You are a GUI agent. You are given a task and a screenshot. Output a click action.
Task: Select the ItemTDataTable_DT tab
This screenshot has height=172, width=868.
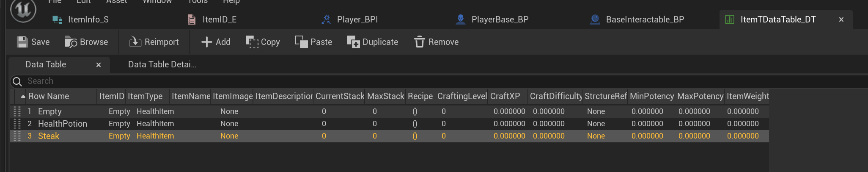(x=778, y=19)
